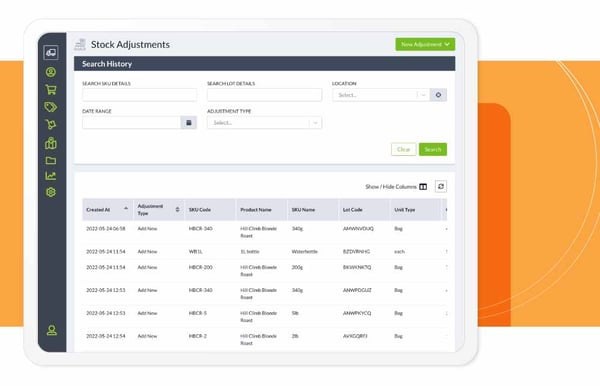
Task: Click the location target button beside Location
Action: pyautogui.click(x=439, y=95)
